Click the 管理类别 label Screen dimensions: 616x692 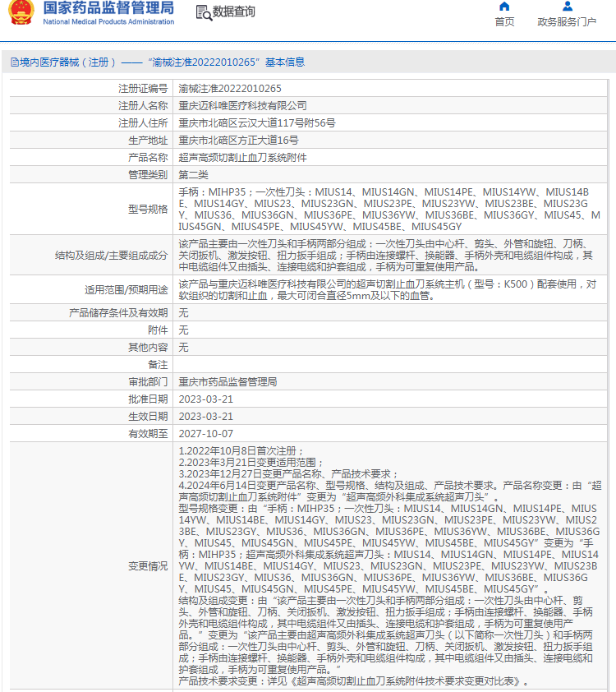click(x=148, y=175)
